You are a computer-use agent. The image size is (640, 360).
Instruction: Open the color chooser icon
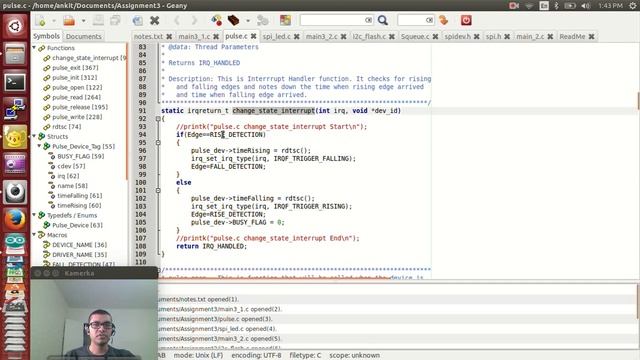tap(285, 20)
